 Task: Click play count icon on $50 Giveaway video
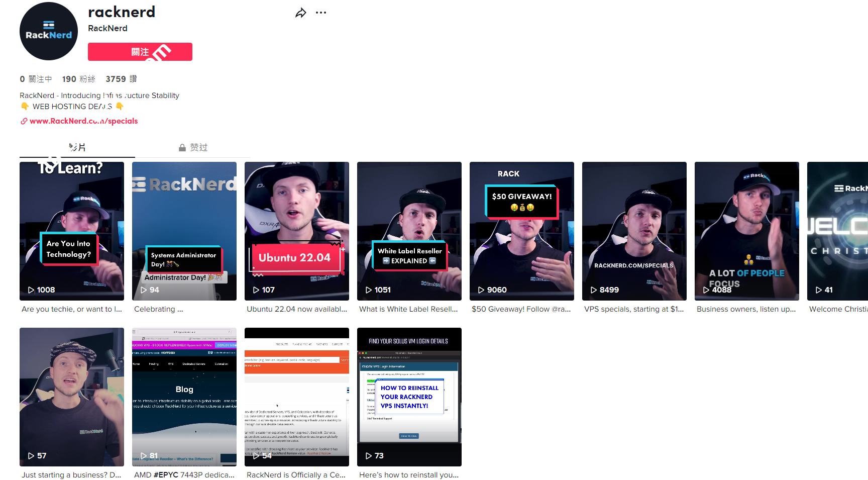(481, 290)
